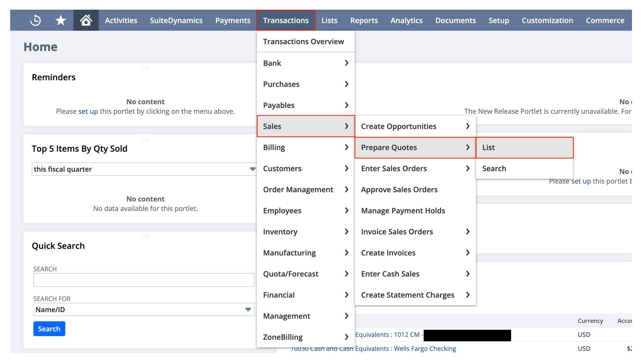Select Transactions Overview entry
Viewport: 643px width, 364px height.
(x=305, y=42)
